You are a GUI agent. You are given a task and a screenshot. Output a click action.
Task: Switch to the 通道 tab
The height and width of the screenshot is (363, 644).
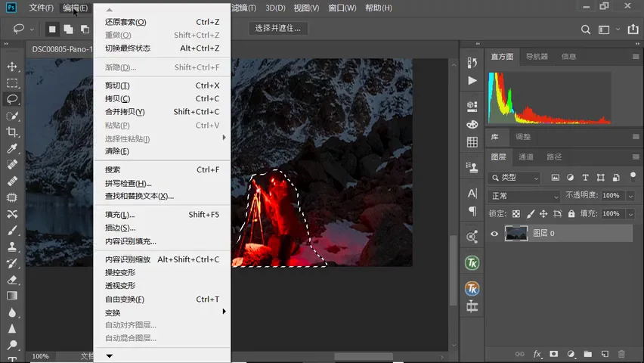(526, 157)
